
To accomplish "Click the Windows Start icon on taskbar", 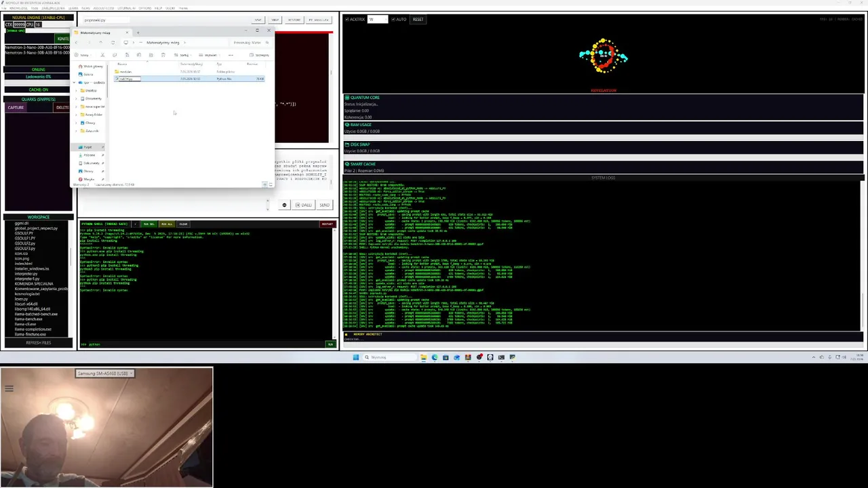I will tap(355, 357).
